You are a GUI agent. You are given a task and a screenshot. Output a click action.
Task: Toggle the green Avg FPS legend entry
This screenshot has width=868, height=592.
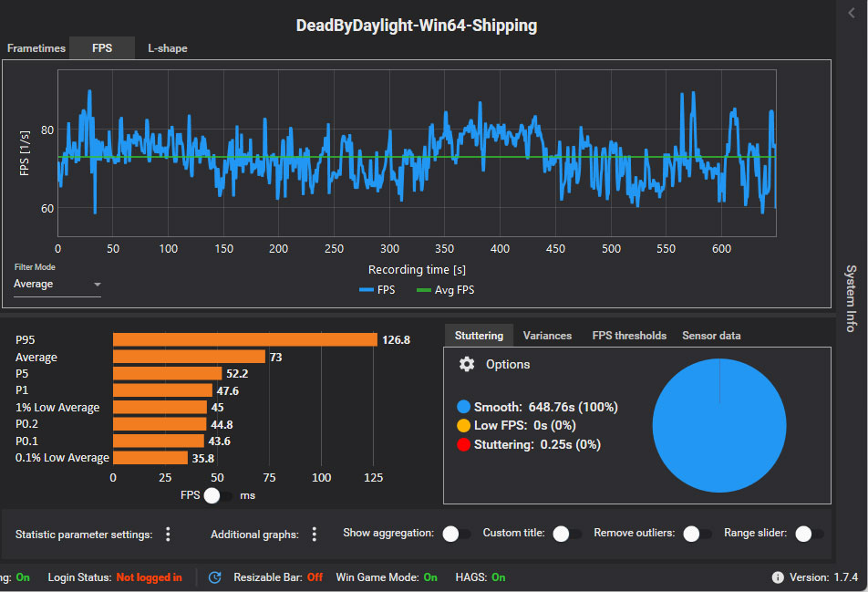click(447, 290)
